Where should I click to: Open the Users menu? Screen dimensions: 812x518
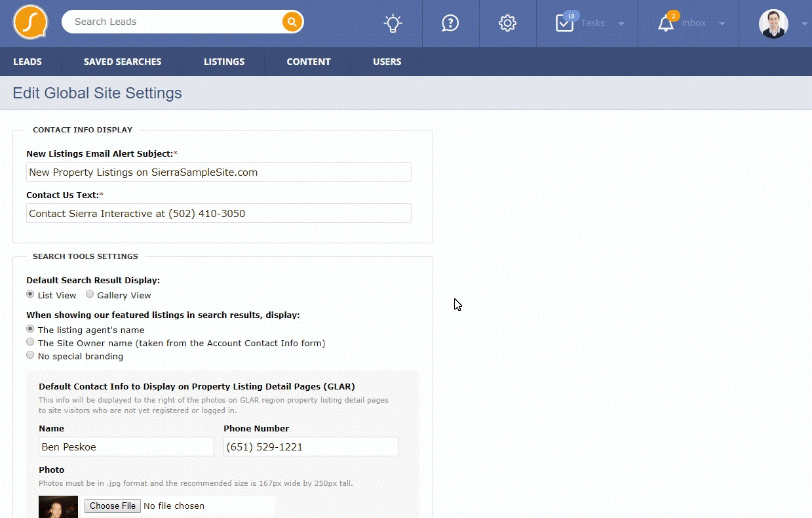pyautogui.click(x=387, y=62)
